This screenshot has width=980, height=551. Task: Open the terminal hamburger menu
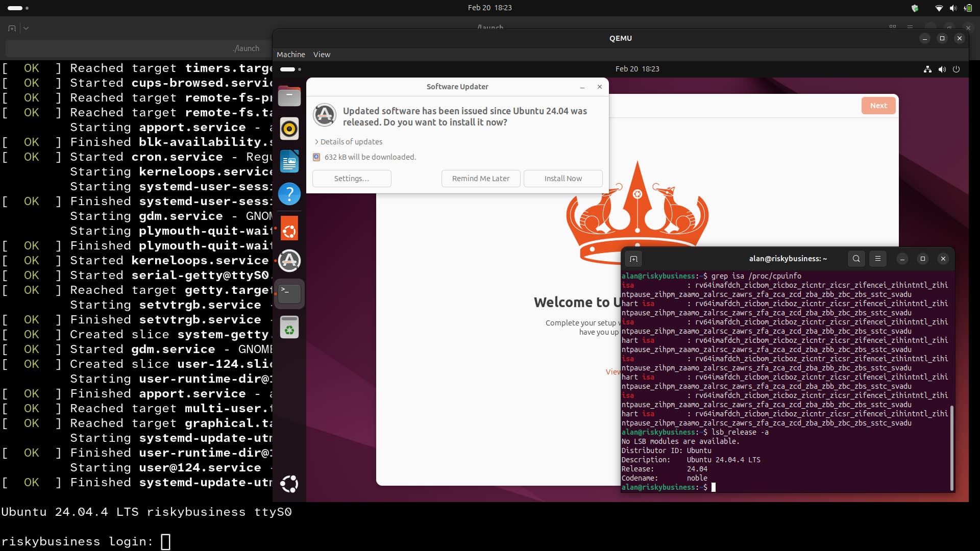[877, 259]
